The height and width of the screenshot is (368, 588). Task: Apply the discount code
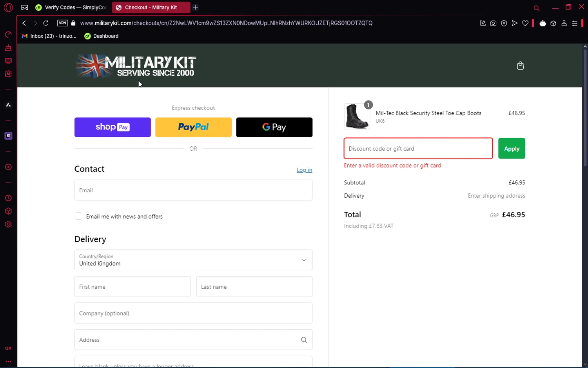click(512, 149)
